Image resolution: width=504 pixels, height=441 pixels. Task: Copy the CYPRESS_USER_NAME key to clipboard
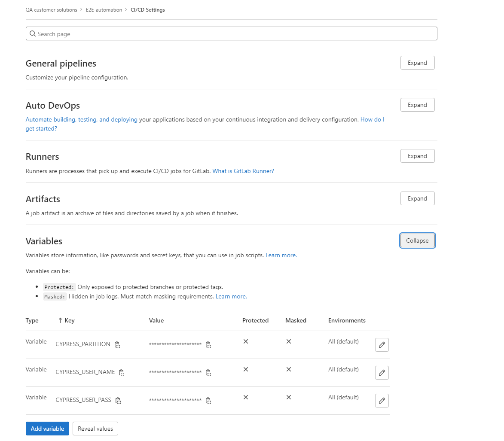(122, 373)
